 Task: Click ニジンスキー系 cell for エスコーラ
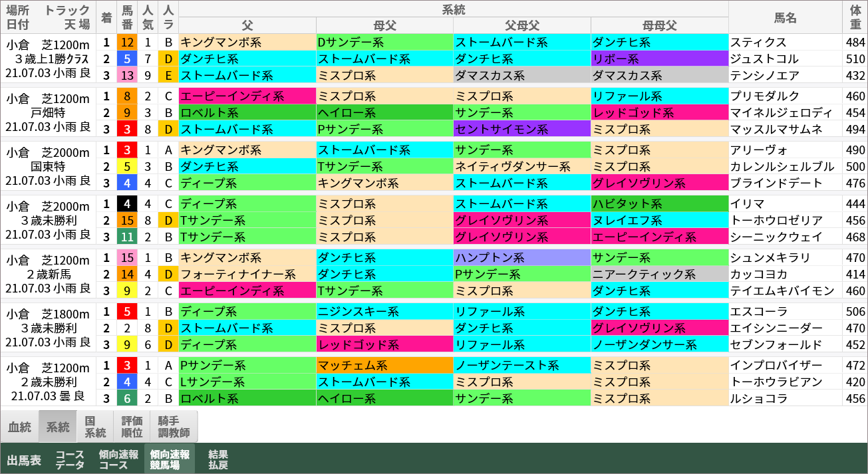385,311
